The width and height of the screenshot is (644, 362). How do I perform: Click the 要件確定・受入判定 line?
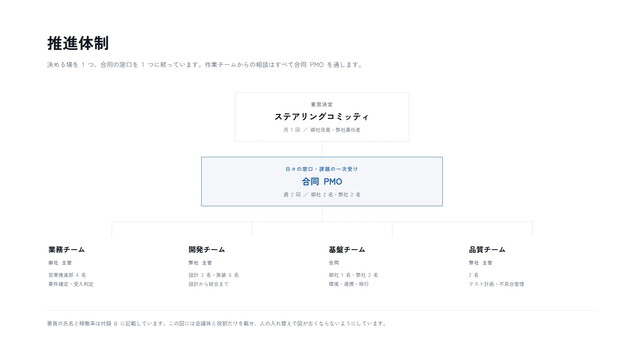coord(71,284)
